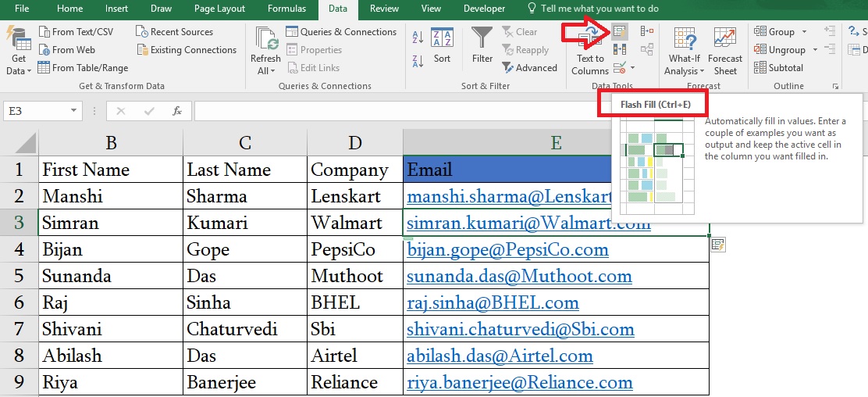This screenshot has width=868, height=397.
Task: Click the Ungroup button icon
Action: (x=759, y=50)
